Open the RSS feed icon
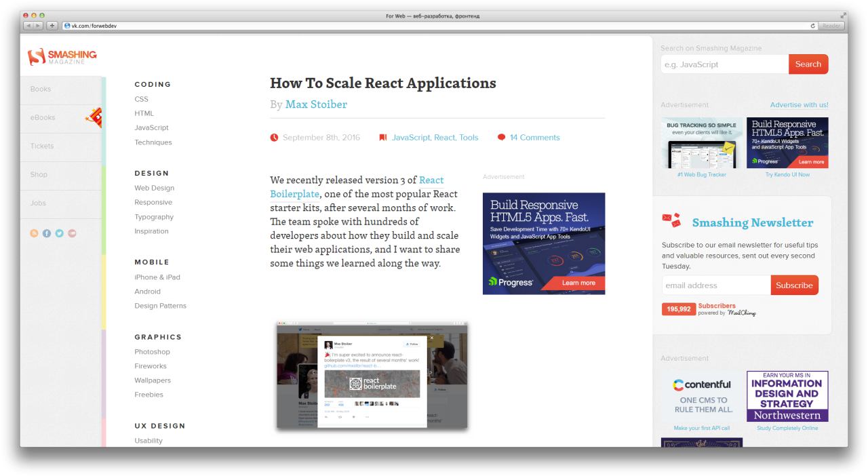The width and height of the screenshot is (868, 476). [35, 233]
